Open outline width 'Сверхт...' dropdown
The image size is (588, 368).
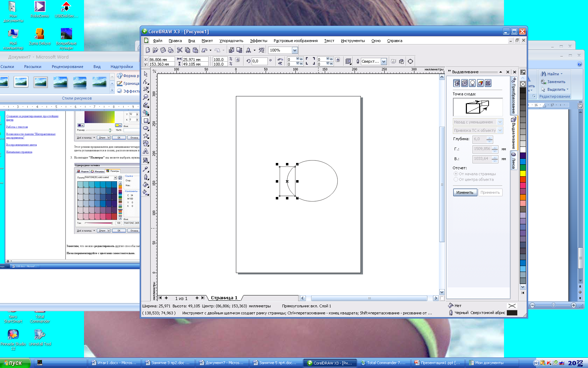(384, 61)
